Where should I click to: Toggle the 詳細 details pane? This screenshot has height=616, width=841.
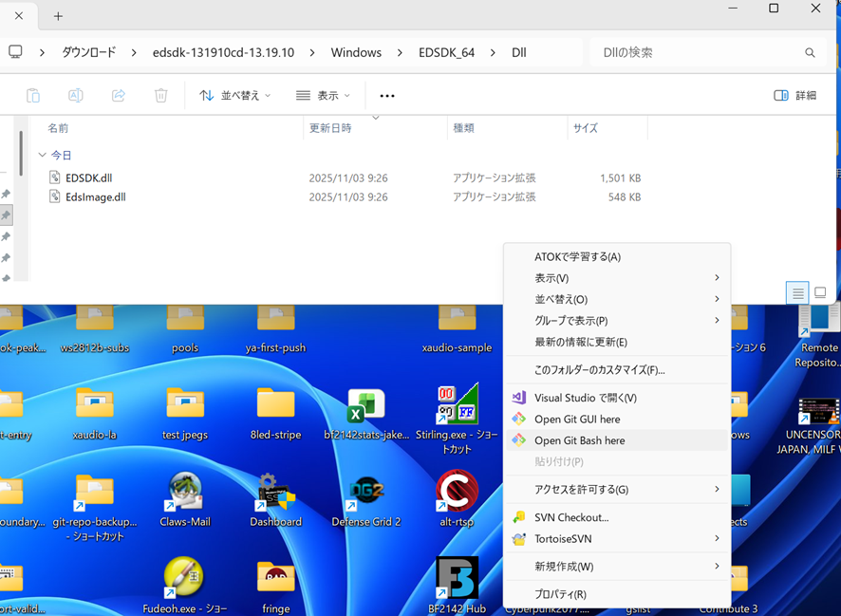[x=794, y=96]
